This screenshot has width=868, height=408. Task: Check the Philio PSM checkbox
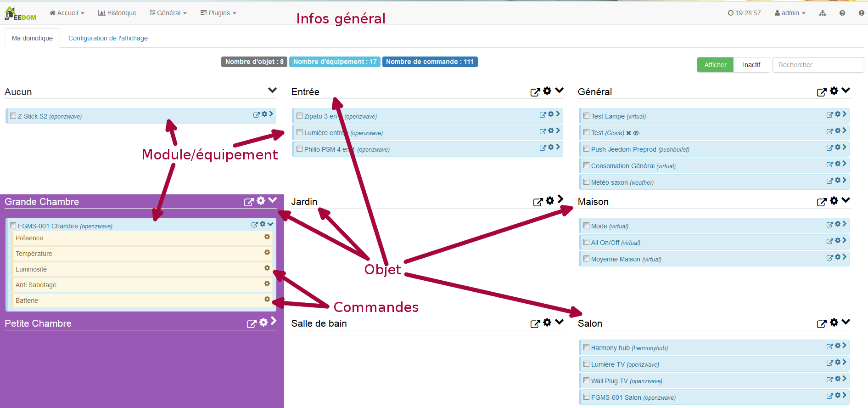click(300, 149)
